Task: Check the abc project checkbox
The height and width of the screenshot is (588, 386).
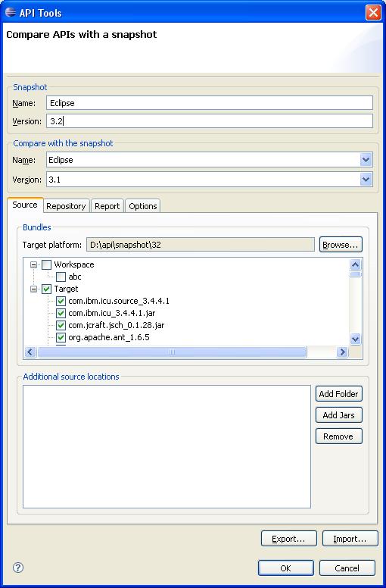Action: coord(61,277)
